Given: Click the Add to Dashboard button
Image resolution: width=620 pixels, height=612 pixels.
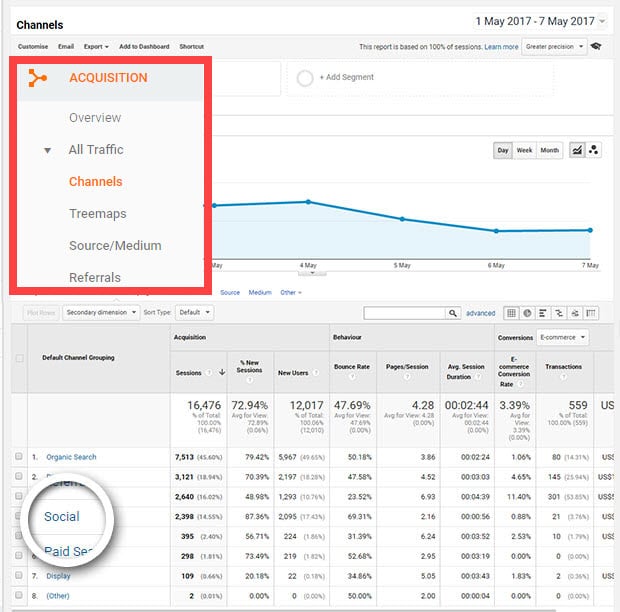Looking at the screenshot, I should tap(144, 47).
